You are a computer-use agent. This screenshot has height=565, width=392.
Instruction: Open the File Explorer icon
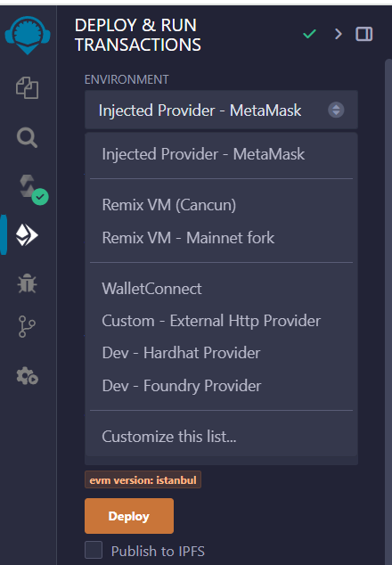tap(27, 87)
